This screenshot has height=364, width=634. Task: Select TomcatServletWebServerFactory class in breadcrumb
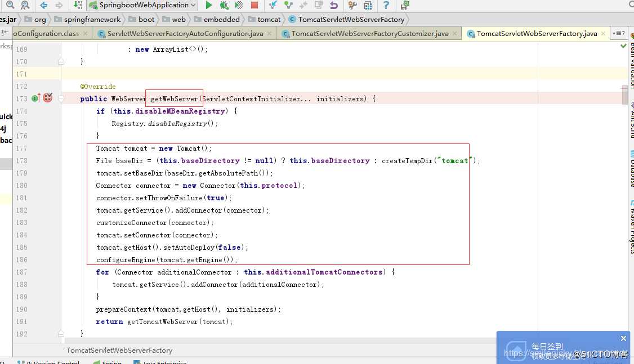[x=346, y=19]
